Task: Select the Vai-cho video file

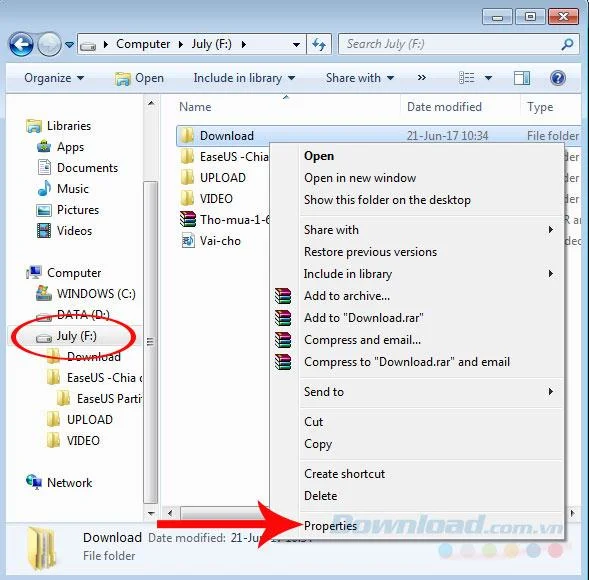Action: point(210,240)
